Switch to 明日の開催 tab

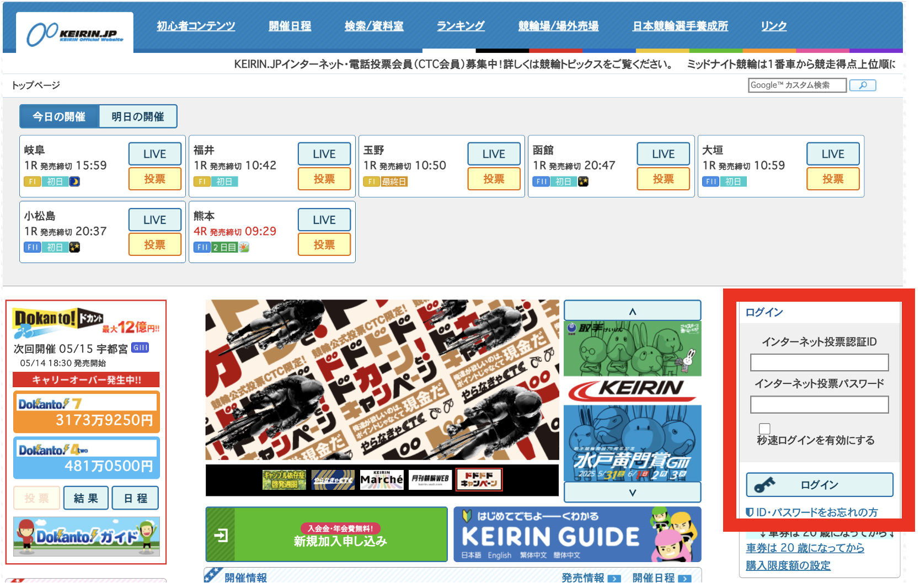138,116
